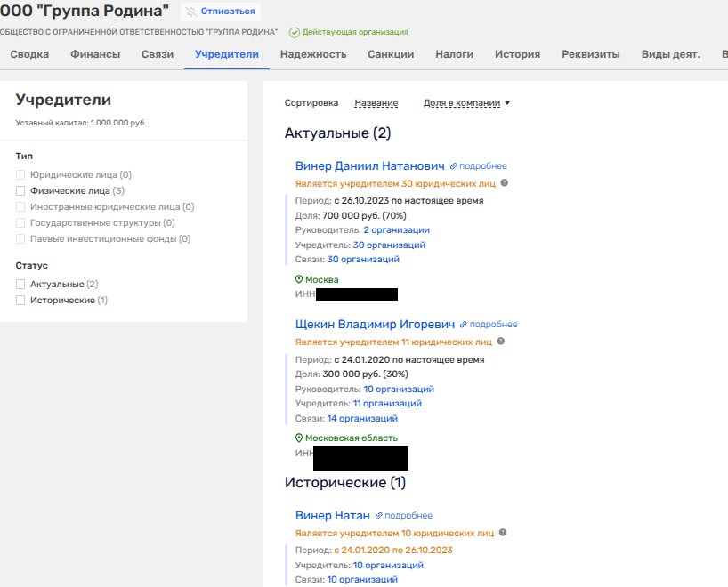Viewport: 728px width, 587px height.
Task: Switch to the Финансы tab
Action: (x=95, y=54)
